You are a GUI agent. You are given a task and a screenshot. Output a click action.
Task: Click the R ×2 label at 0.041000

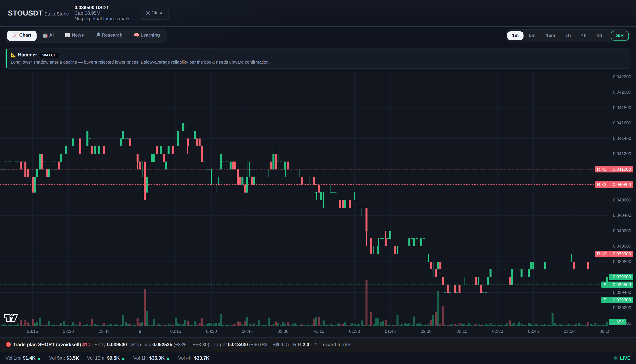[601, 169]
